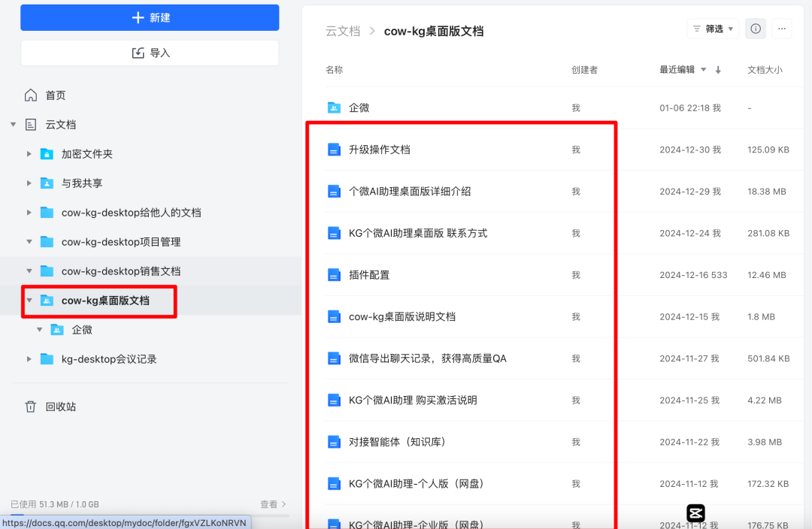The image size is (812, 529).
Task: Open 对接智能体（知识库）document
Action: point(397,442)
